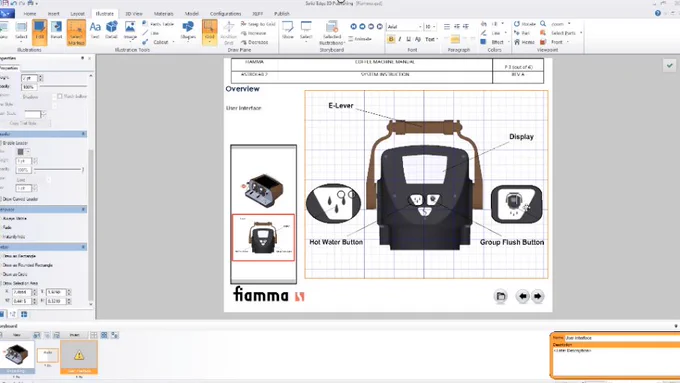The width and height of the screenshot is (680, 383).
Task: Toggle the Select Markup tool
Action: coord(76,33)
